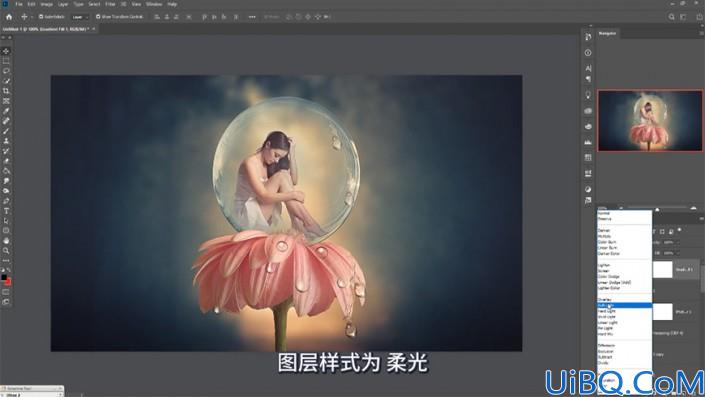The image size is (705, 397).
Task: Change the screen mode from the toolbox
Action: tap(6, 302)
